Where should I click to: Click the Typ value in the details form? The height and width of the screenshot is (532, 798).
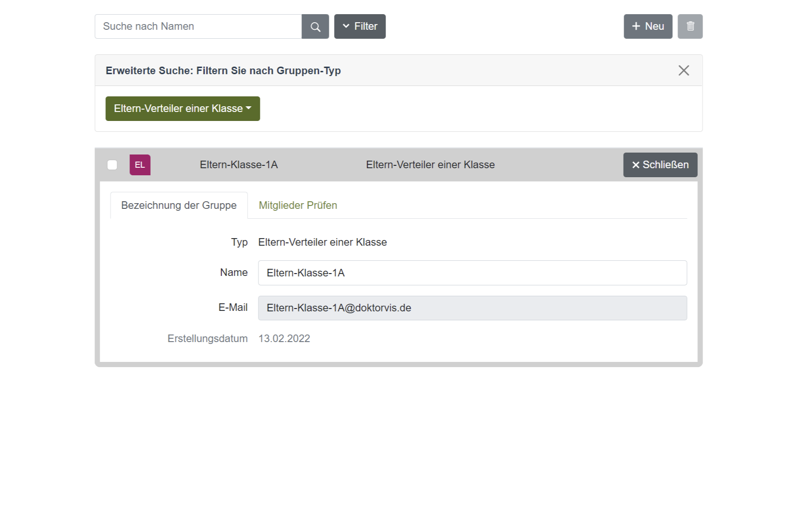[x=322, y=242]
